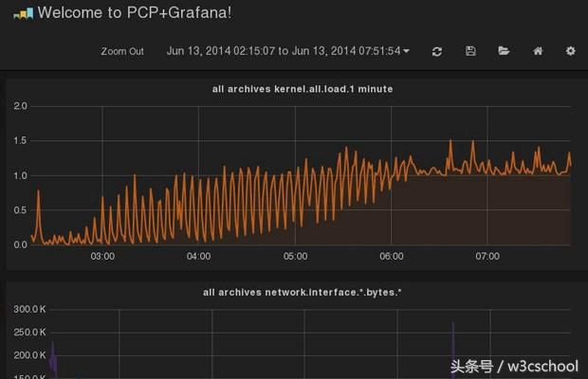The image size is (588, 379).
Task: Click the 04:00 x-axis label on load graph
Action: pos(198,256)
